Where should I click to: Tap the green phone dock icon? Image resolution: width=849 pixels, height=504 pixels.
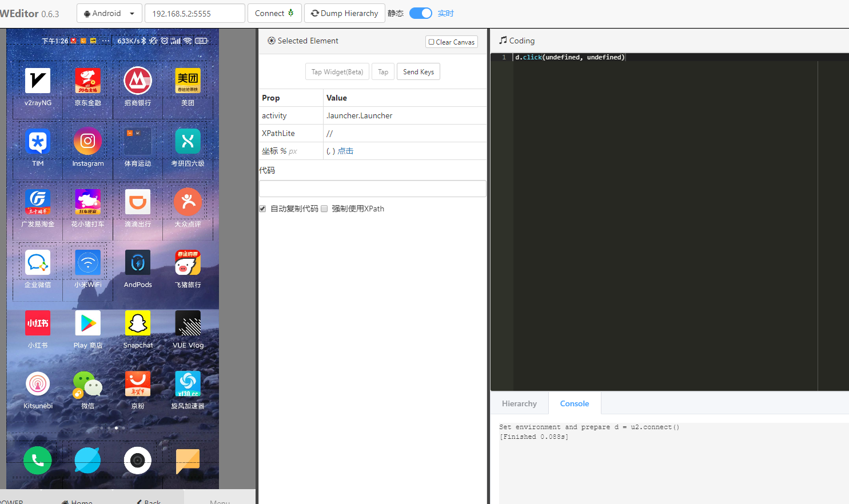(x=38, y=460)
